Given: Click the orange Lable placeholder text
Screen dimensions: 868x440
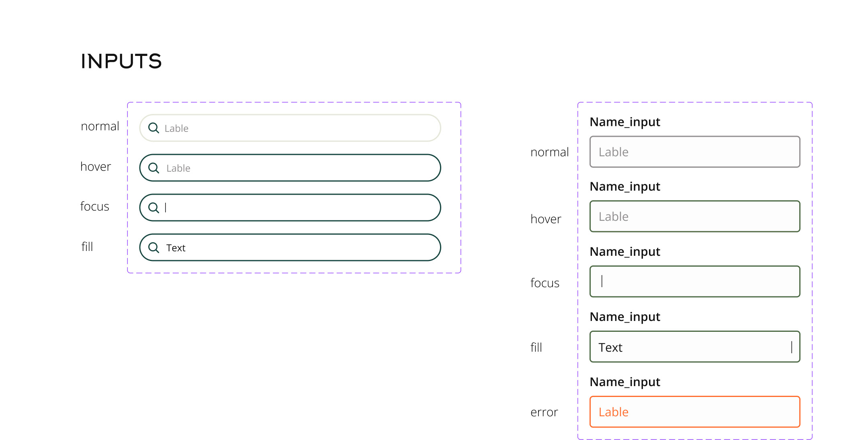Looking at the screenshot, I should coord(613,412).
